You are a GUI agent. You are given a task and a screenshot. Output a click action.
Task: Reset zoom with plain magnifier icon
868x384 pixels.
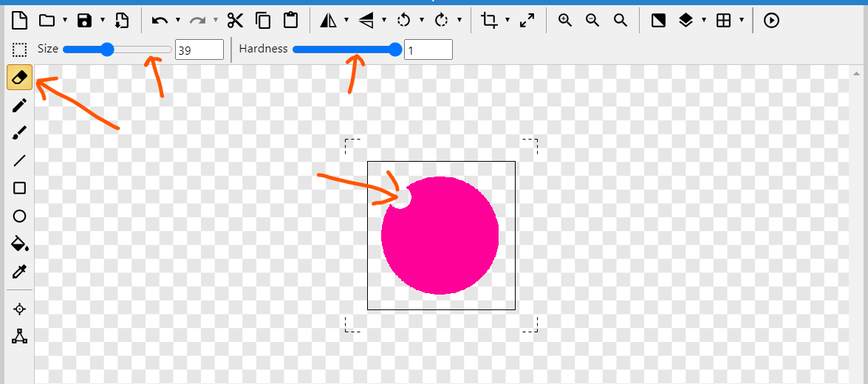point(621,21)
